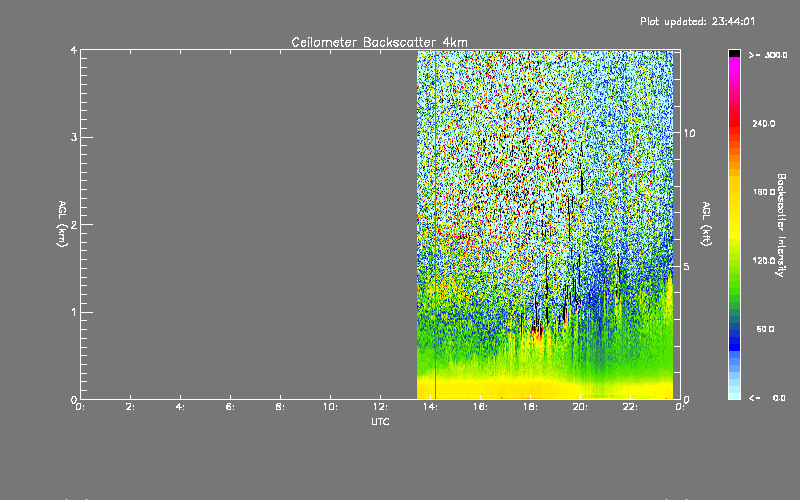Screen dimensions: 800x500
Task: Click the '2:' hour label on the time axis
Action: point(131,407)
